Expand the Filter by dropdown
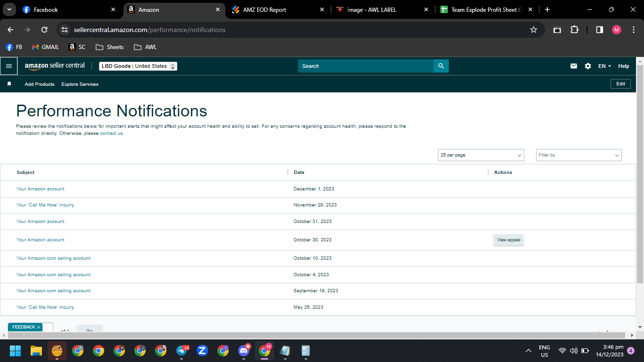The height and width of the screenshot is (362, 644). (578, 155)
